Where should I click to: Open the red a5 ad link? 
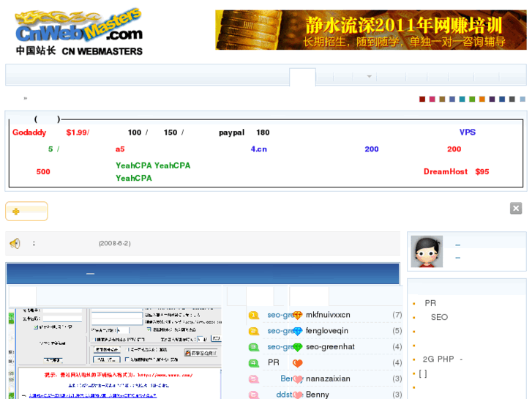120,149
